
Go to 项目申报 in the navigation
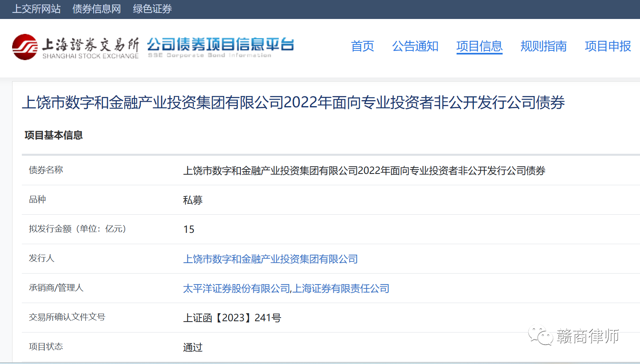(608, 46)
